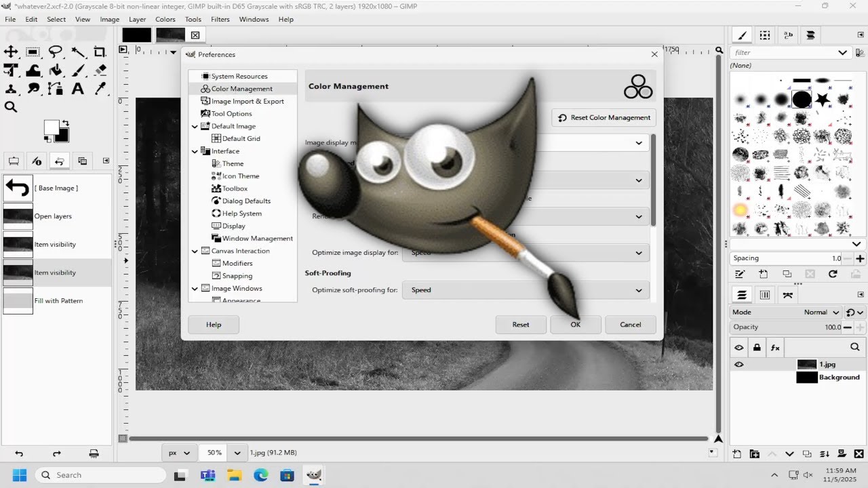Toggle the fx effects column header
The height and width of the screenshot is (488, 868).
point(775,347)
